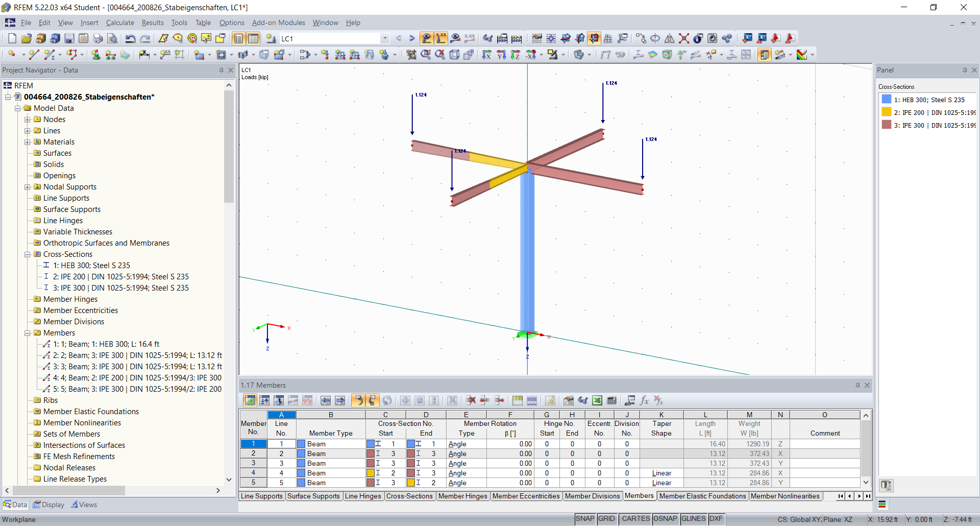Switch to the Cross-Sections table tab
Viewport: 980px width, 526px height.
tap(410, 496)
